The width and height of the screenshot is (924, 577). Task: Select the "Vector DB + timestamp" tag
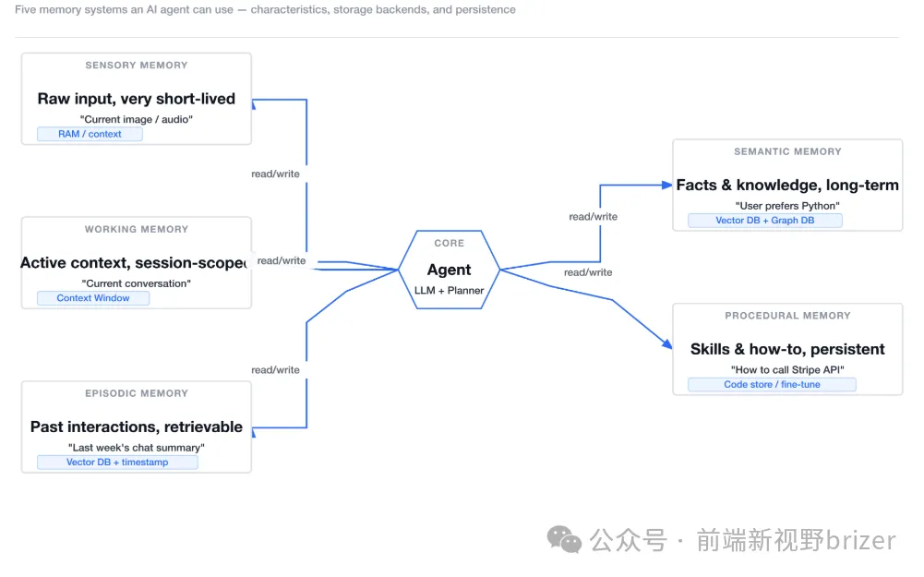click(x=117, y=462)
